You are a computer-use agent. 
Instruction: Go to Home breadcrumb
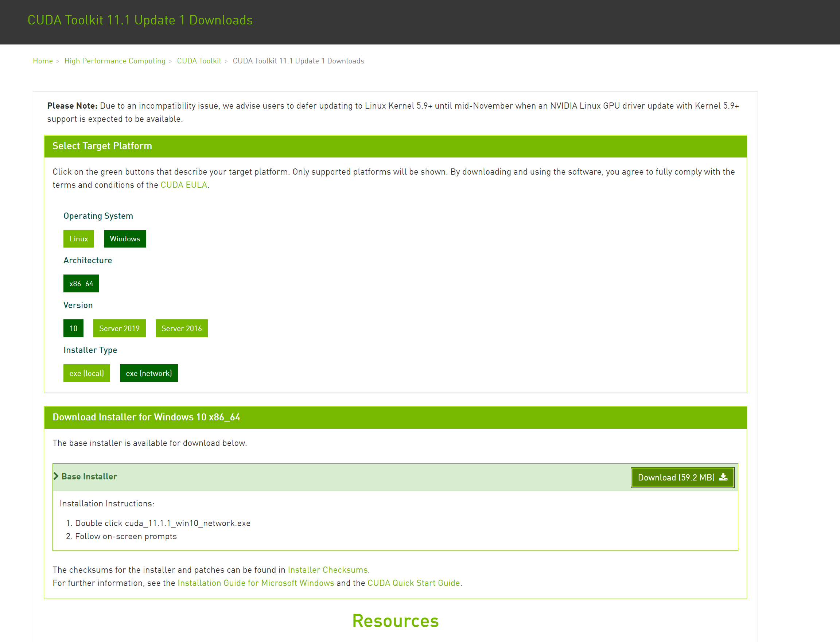[43, 61]
